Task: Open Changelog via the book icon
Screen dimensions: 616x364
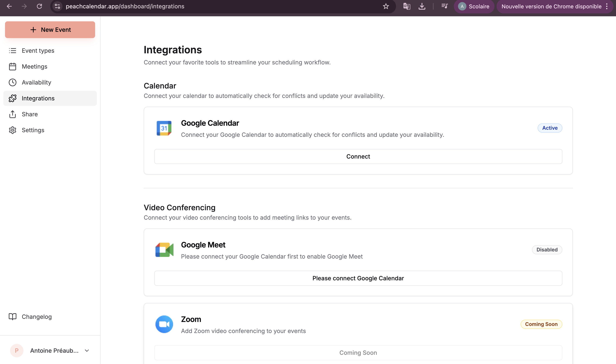Action: [x=13, y=317]
